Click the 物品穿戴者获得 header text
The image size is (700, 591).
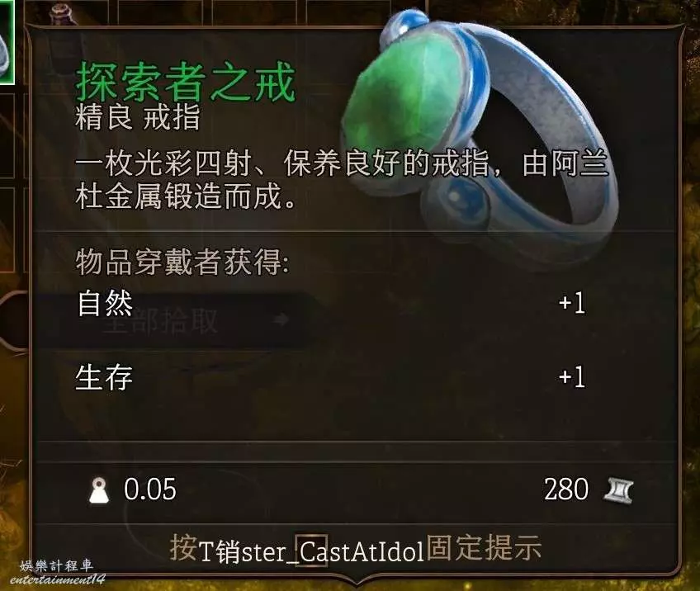[x=182, y=262]
